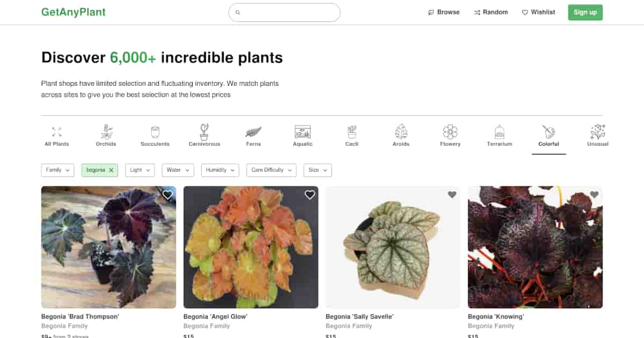The height and width of the screenshot is (338, 644).
Task: Expand the Family filter dropdown
Action: [57, 170]
